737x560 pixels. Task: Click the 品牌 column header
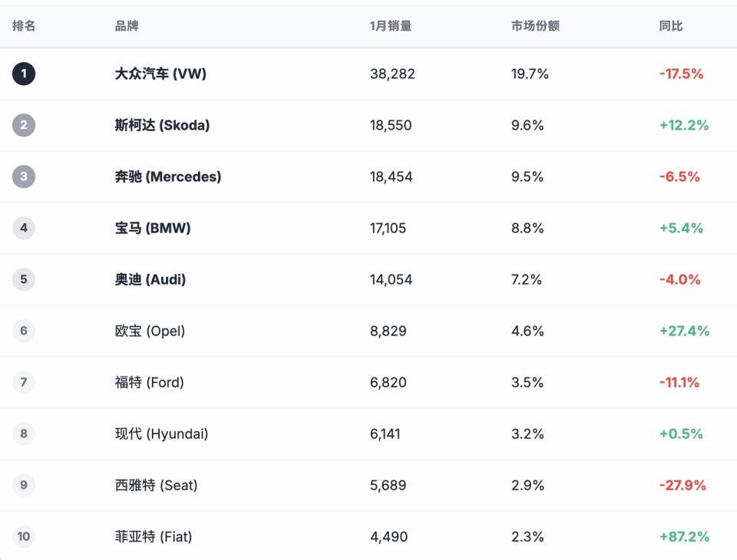pos(127,26)
